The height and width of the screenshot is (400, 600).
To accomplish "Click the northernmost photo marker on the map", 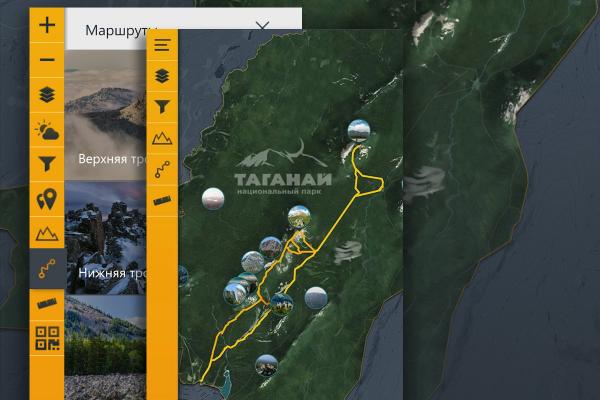I will pyautogui.click(x=358, y=130).
